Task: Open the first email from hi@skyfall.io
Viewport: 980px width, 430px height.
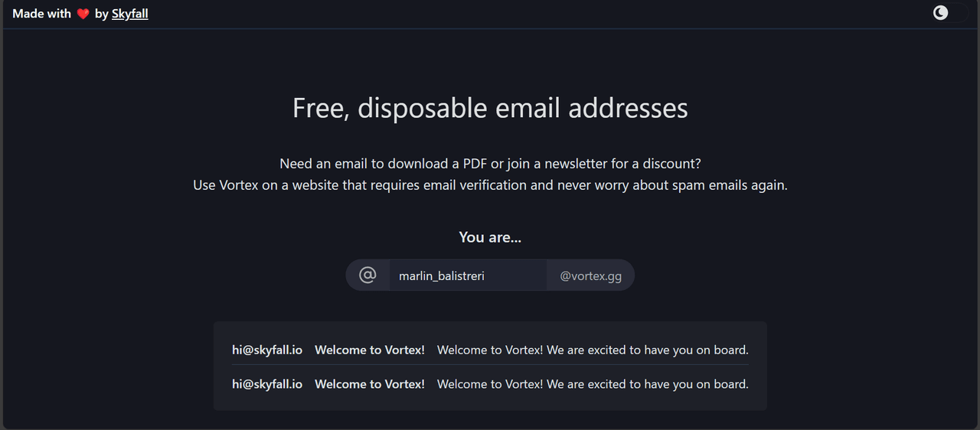Action: (267, 350)
